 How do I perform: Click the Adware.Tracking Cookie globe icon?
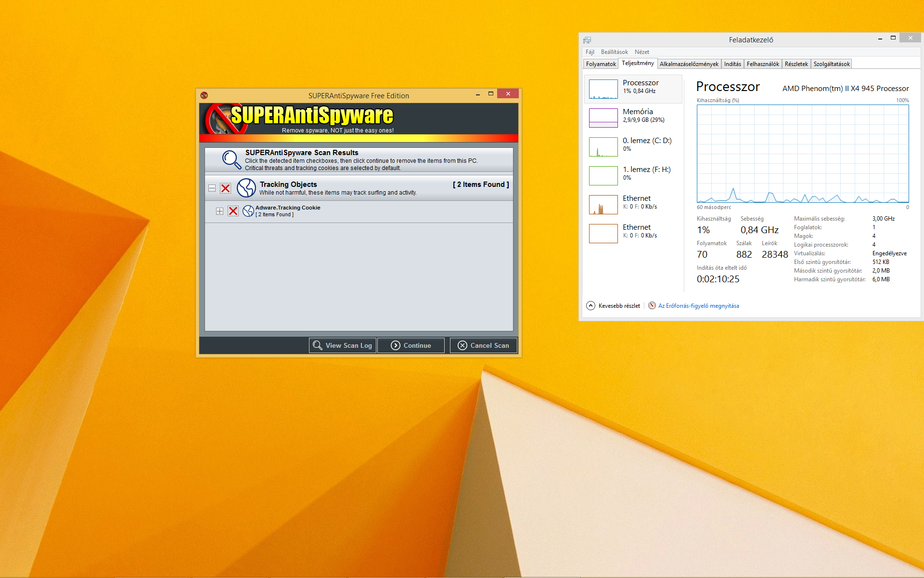(x=248, y=211)
